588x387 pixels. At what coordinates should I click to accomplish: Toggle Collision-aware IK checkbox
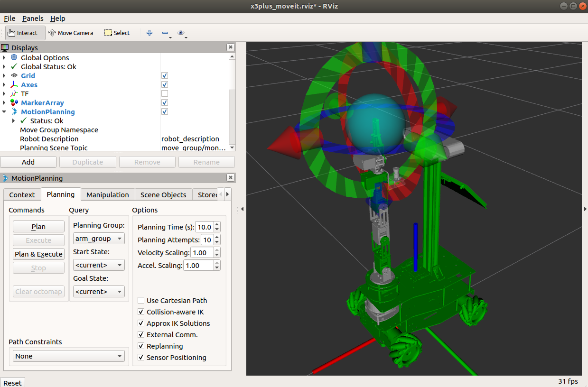click(141, 312)
